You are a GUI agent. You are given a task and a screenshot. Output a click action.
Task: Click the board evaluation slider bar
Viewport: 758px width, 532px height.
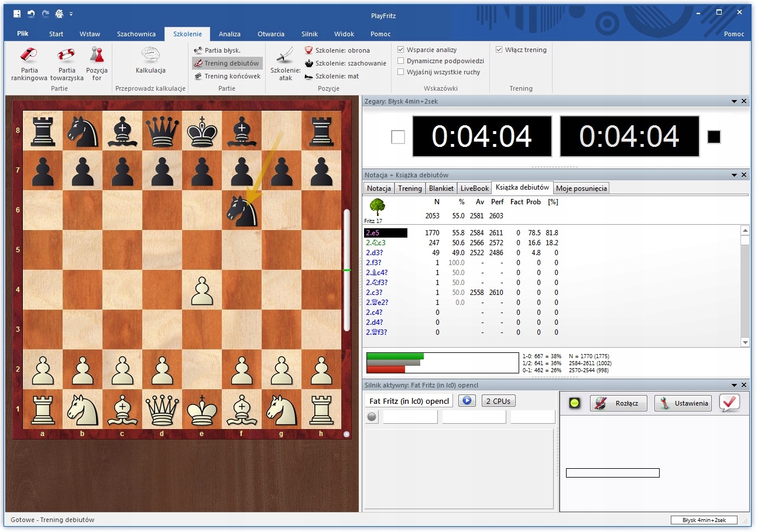pyautogui.click(x=347, y=269)
